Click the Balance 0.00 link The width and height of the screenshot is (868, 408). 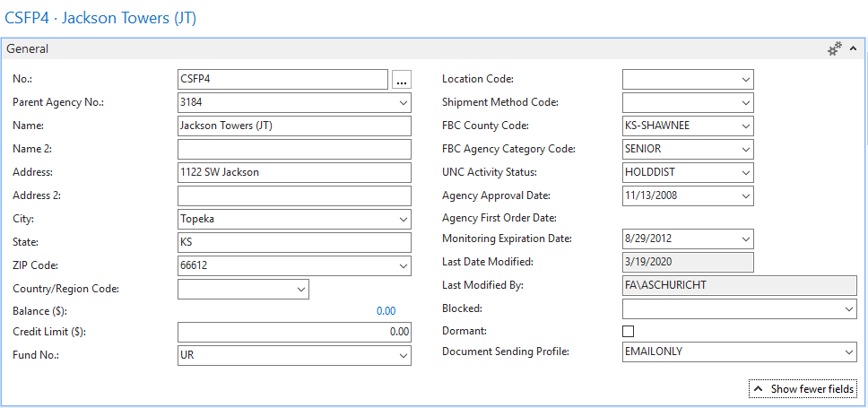386,311
